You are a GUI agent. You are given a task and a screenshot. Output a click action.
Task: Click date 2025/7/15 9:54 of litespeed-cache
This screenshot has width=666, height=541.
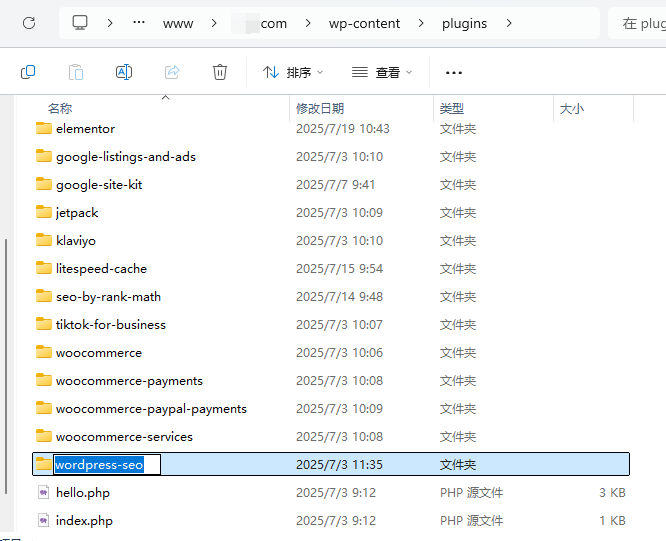pyautogui.click(x=339, y=268)
